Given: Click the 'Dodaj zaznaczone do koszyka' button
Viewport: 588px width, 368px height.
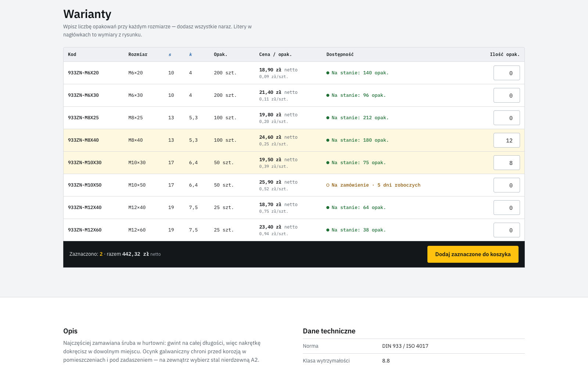Looking at the screenshot, I should click(x=473, y=254).
